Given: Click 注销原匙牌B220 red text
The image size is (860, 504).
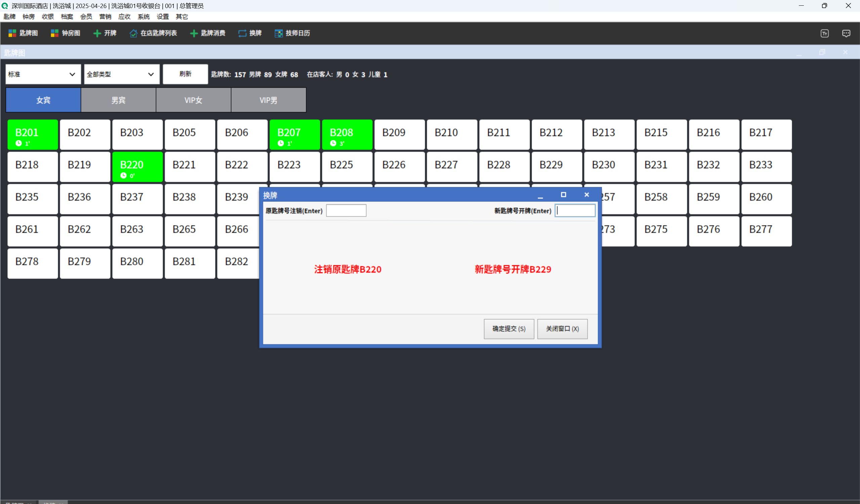Looking at the screenshot, I should pyautogui.click(x=348, y=269).
